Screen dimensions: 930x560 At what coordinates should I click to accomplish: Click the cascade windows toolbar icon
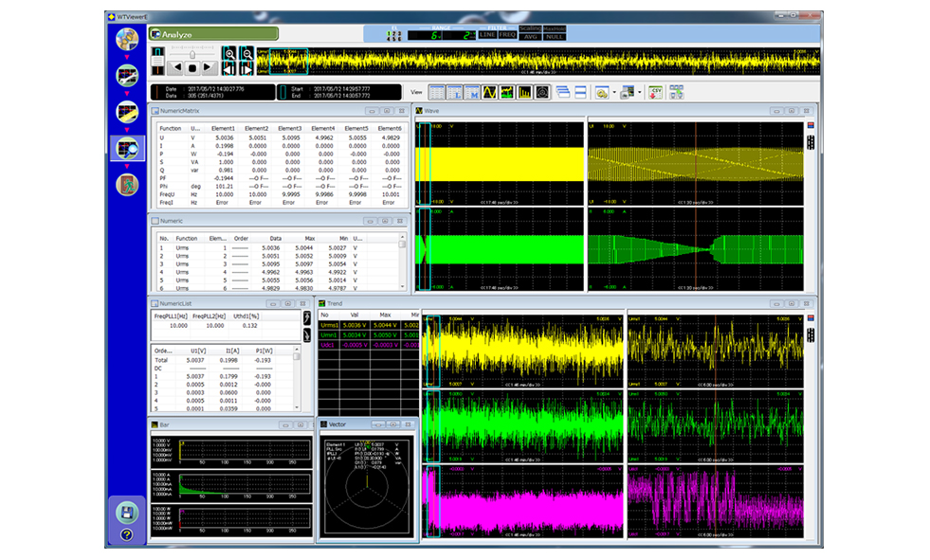[563, 93]
